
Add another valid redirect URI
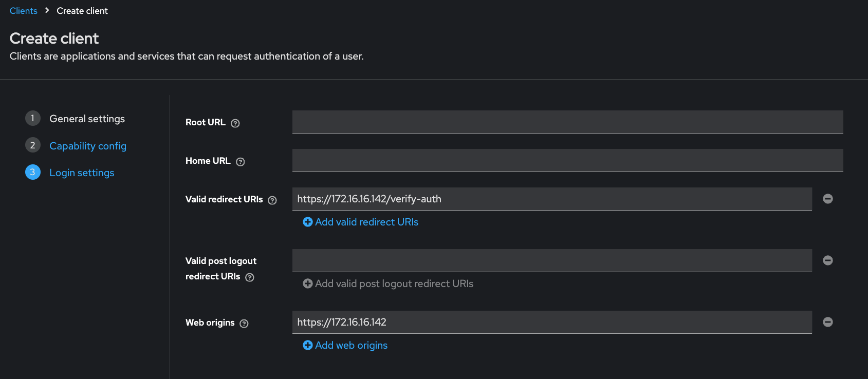point(361,222)
